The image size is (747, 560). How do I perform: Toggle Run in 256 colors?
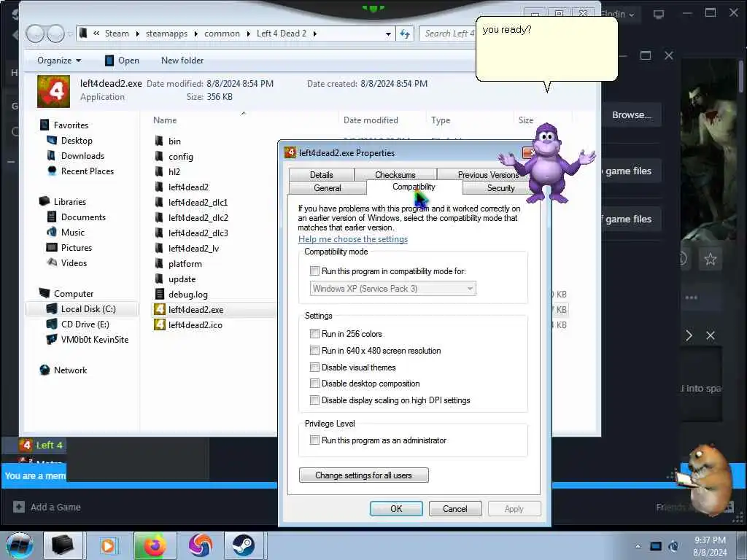[314, 334]
